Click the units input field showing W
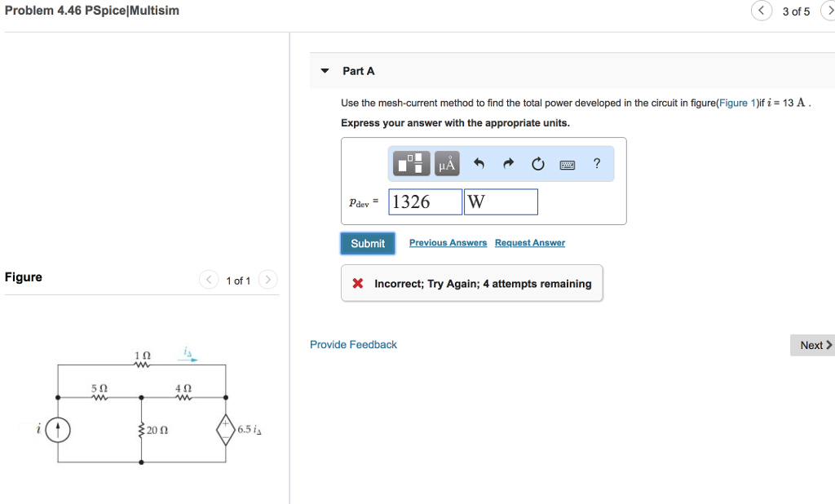 (500, 201)
